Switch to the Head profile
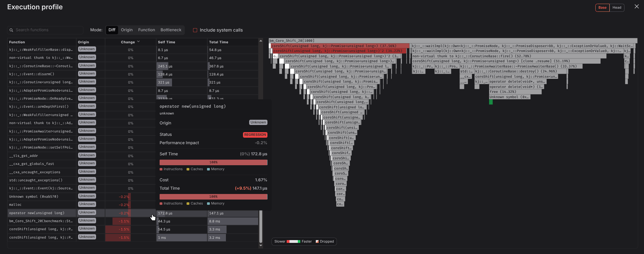The width and height of the screenshot is (644, 254). 617,7
